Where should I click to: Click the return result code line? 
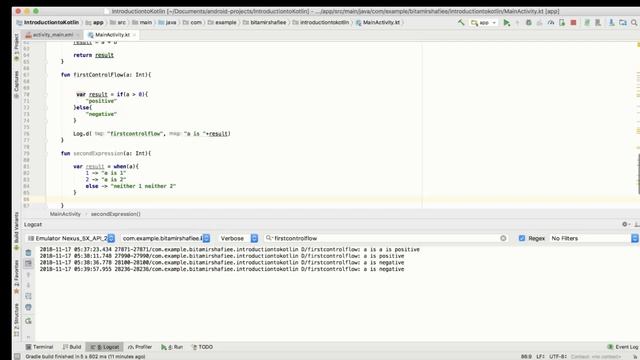click(93, 55)
